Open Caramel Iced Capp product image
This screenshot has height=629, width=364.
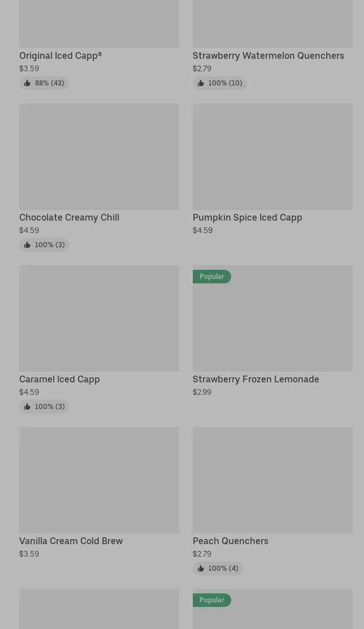[99, 318]
